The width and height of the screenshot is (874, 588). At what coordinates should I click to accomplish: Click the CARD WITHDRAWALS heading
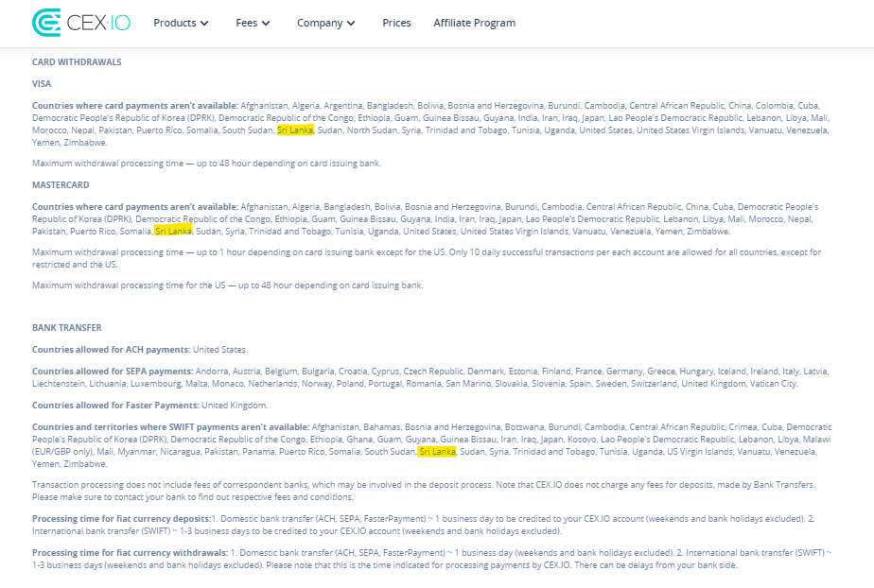[77, 61]
